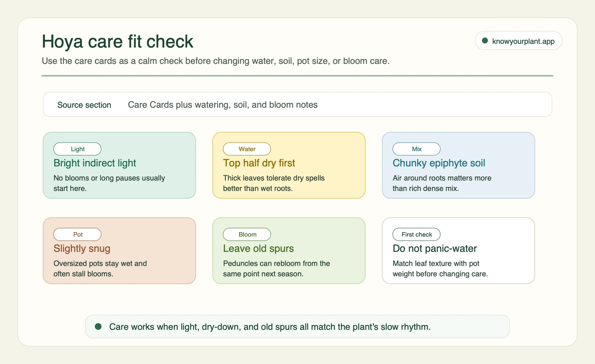Open the Bright indirect light card heading
The width and height of the screenshot is (595, 364).
pyautogui.click(x=95, y=163)
